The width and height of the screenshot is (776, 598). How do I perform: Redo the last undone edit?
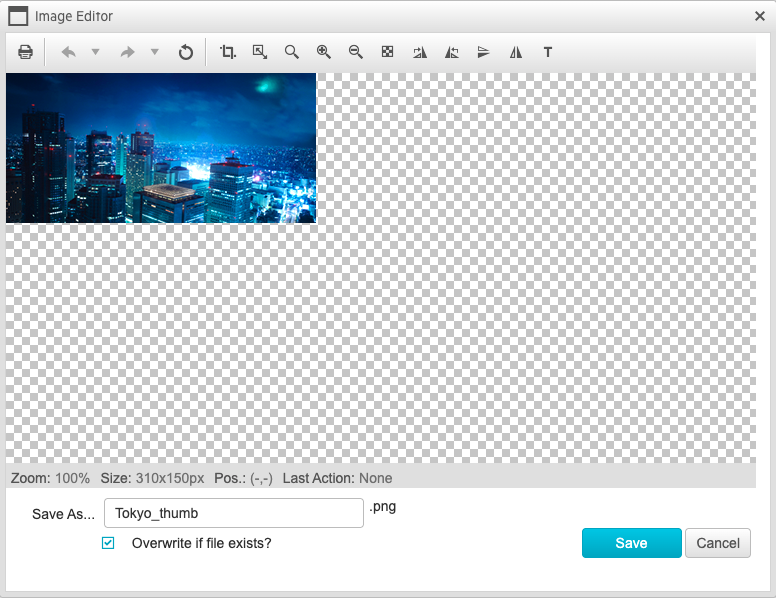tap(128, 52)
